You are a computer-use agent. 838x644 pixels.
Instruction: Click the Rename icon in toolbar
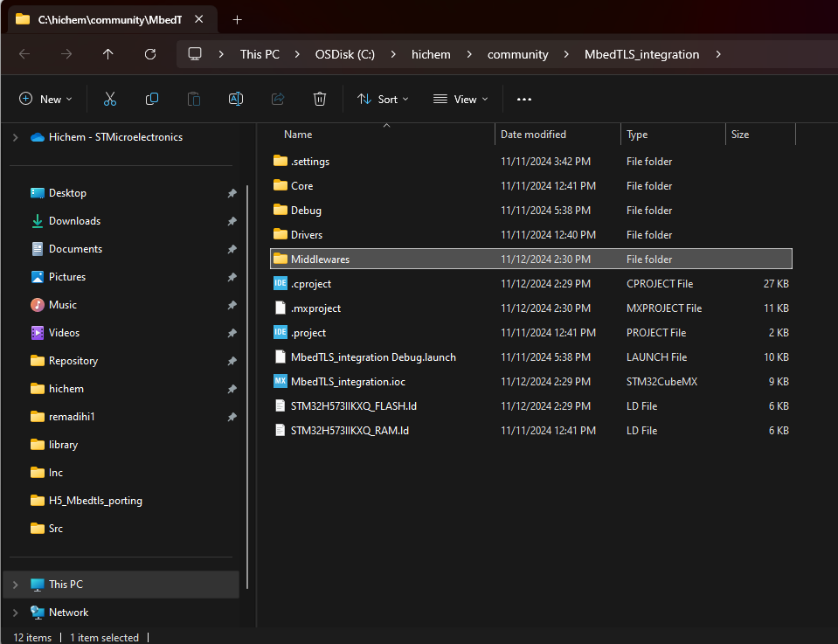(236, 100)
